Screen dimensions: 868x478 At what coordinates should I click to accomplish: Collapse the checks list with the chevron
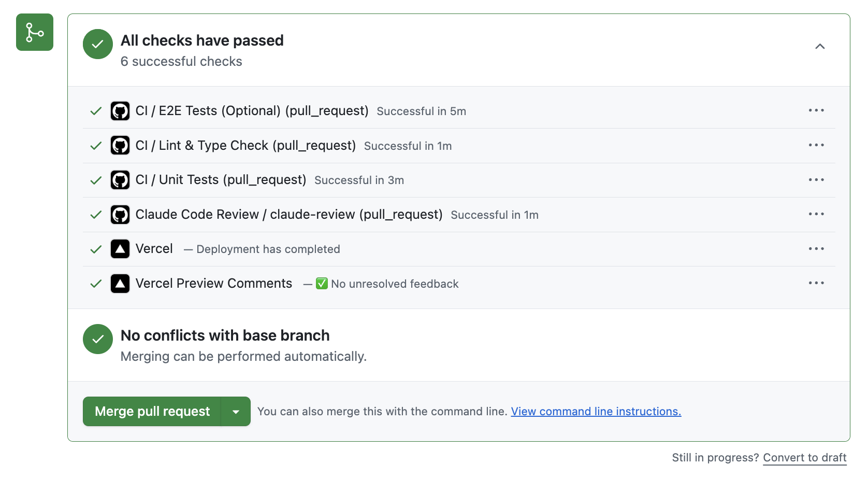coord(820,46)
